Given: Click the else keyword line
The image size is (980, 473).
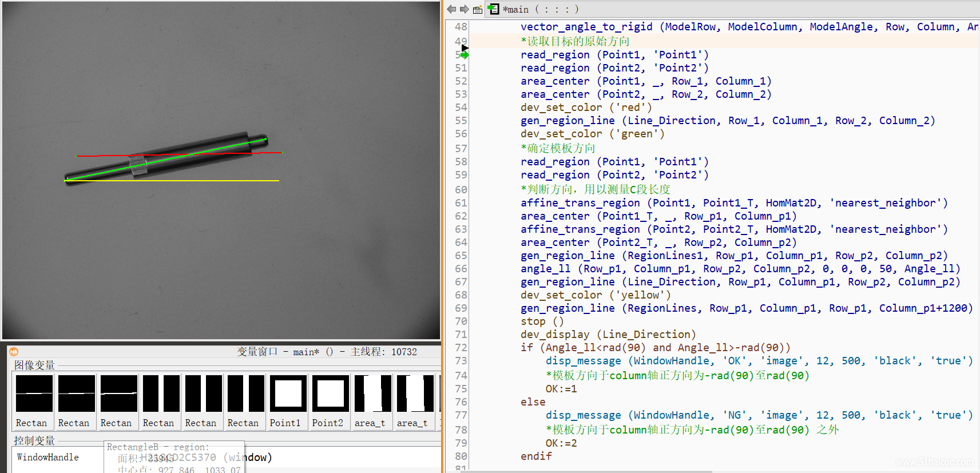Looking at the screenshot, I should [533, 402].
